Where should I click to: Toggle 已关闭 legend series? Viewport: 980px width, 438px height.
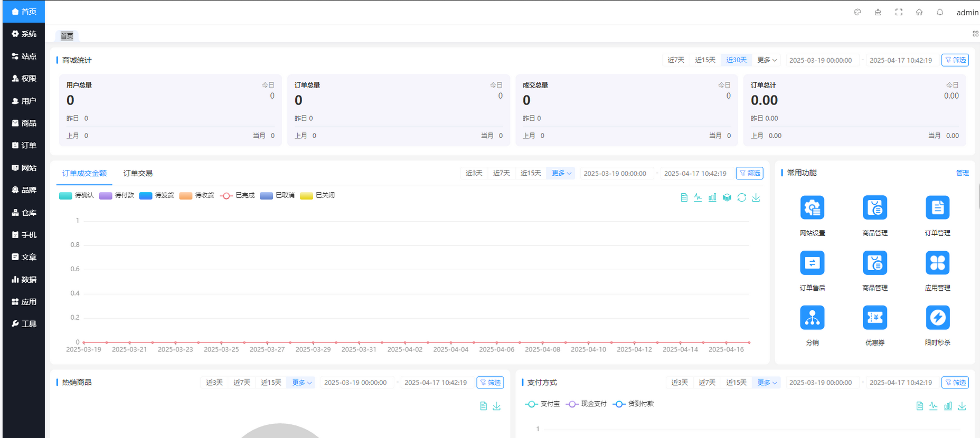(317, 195)
